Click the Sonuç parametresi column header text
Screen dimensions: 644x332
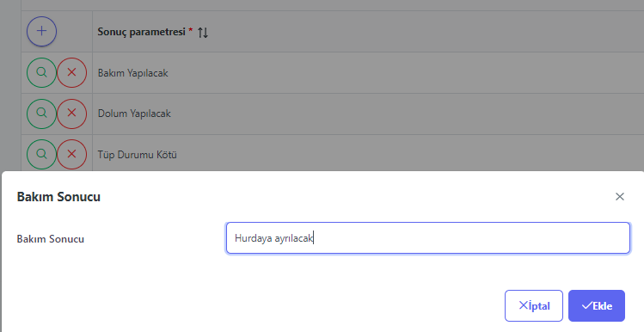tap(141, 32)
